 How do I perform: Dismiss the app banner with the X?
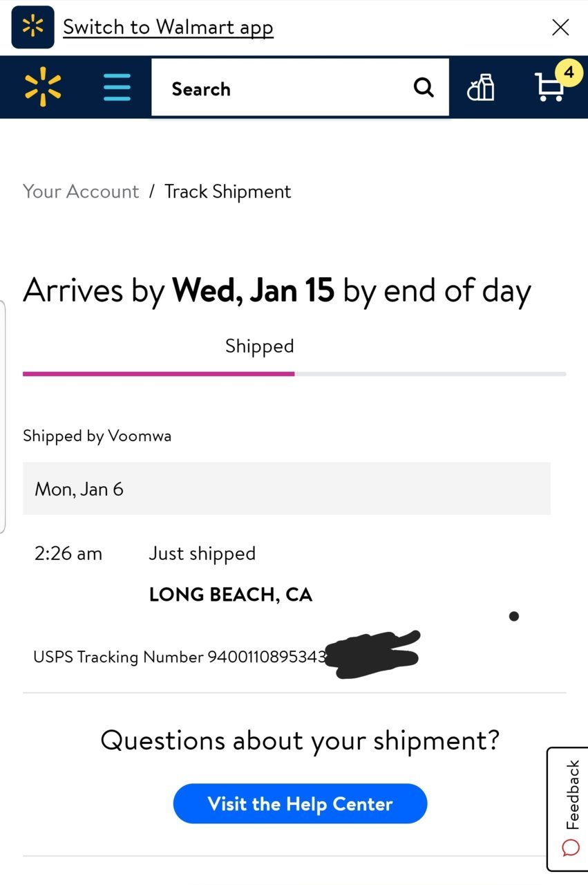pyautogui.click(x=560, y=28)
